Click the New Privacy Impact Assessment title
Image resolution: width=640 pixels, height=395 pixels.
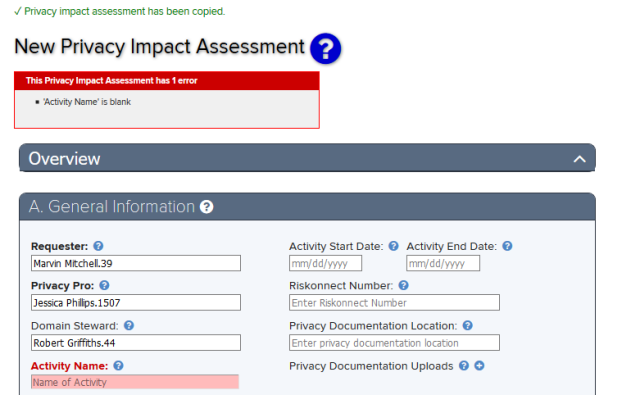pos(160,47)
